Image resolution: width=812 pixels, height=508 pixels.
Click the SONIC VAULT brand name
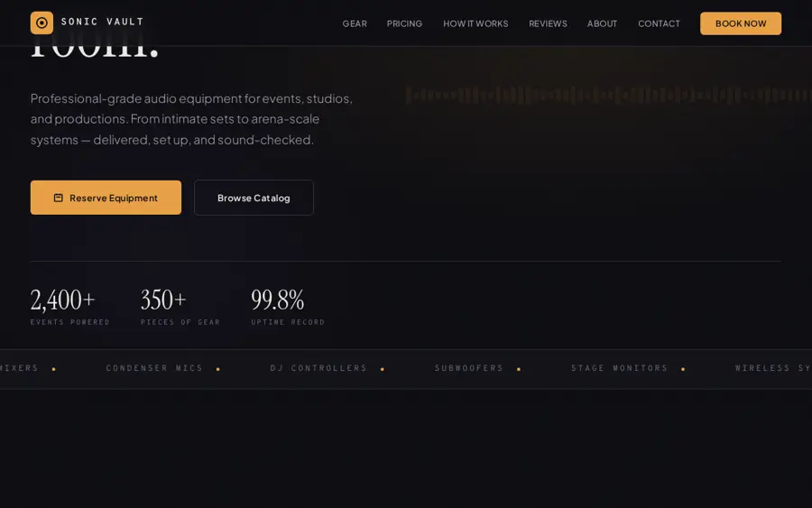pos(102,22)
